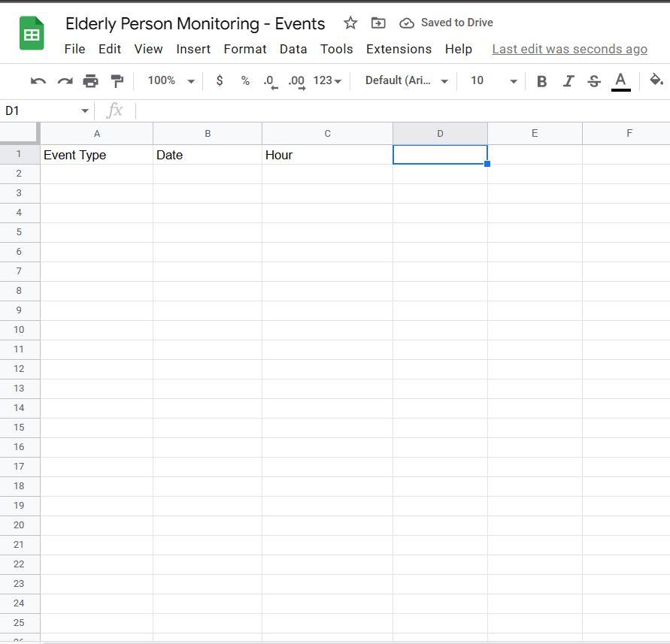Redo the last action
This screenshot has height=644, width=670.
(x=65, y=80)
